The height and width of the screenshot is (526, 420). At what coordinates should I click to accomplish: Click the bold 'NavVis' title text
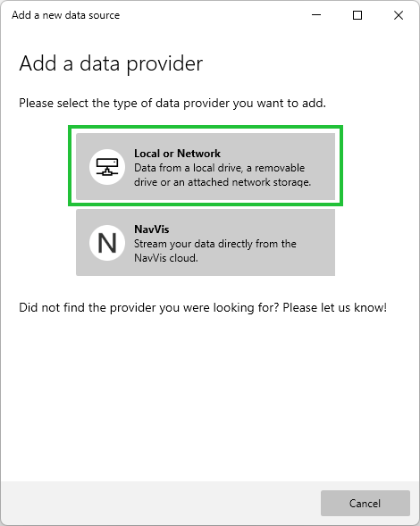[x=151, y=230]
